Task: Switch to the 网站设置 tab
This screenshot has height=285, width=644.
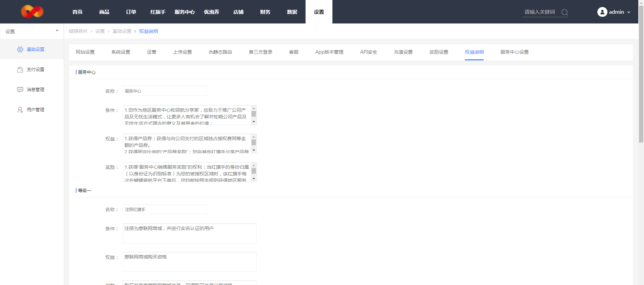Action: (x=85, y=52)
